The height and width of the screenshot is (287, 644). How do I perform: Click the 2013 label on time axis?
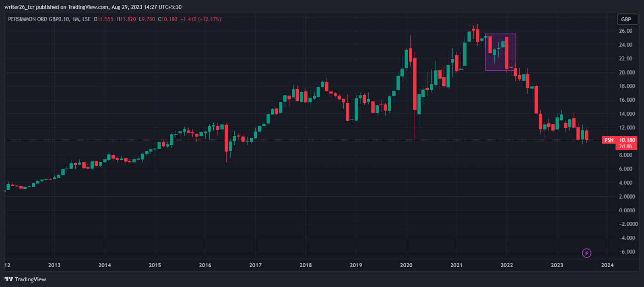(54, 265)
